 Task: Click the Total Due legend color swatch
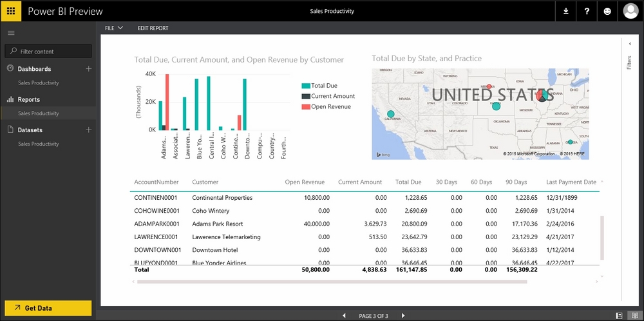pos(305,86)
